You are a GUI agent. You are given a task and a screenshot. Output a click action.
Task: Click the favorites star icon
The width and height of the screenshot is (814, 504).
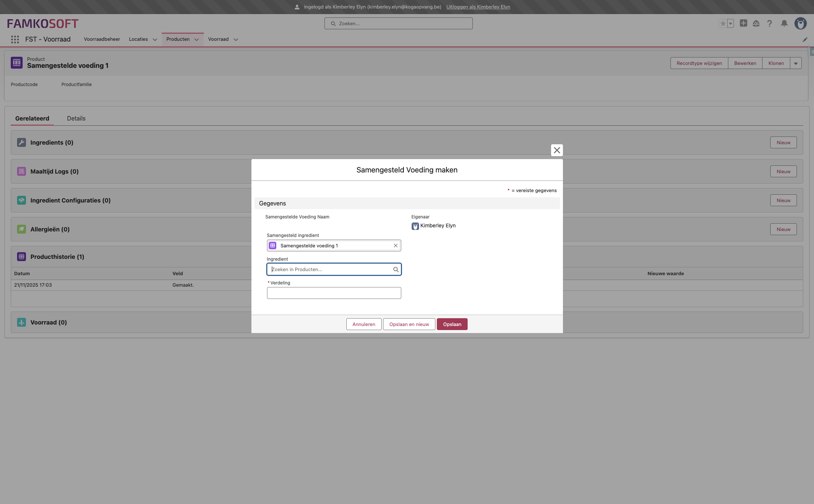(723, 23)
